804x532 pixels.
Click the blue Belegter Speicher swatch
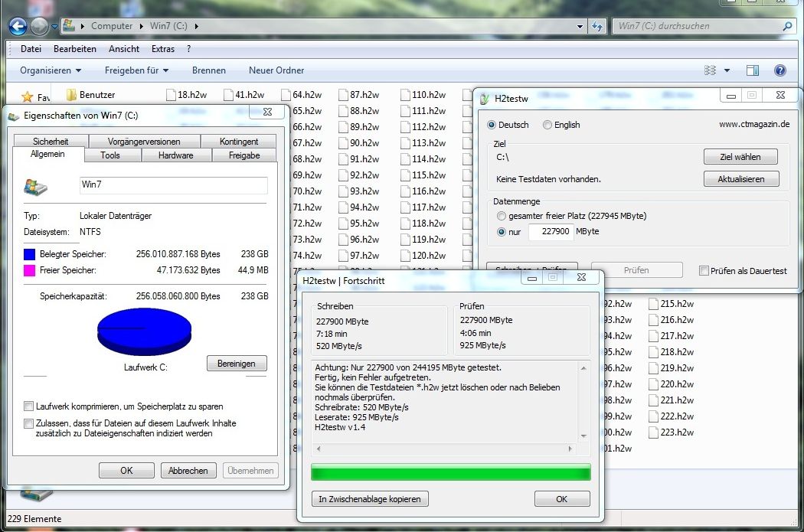tap(30, 254)
